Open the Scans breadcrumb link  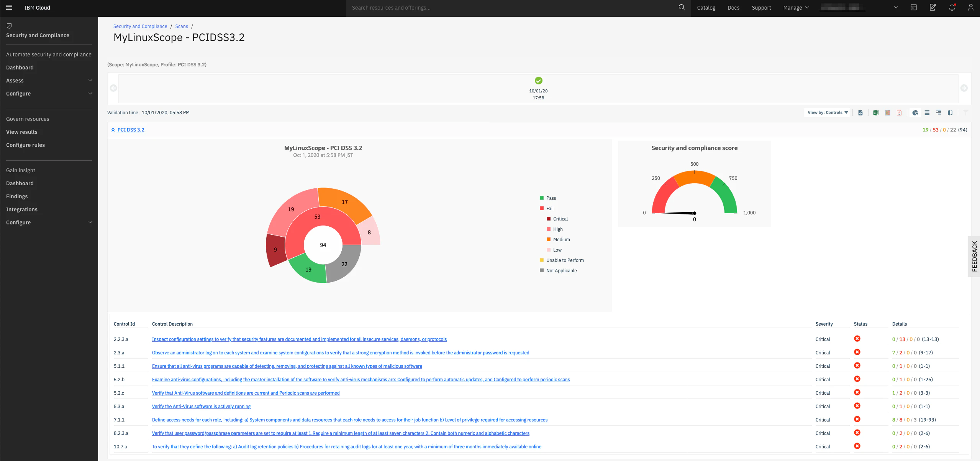tap(182, 26)
